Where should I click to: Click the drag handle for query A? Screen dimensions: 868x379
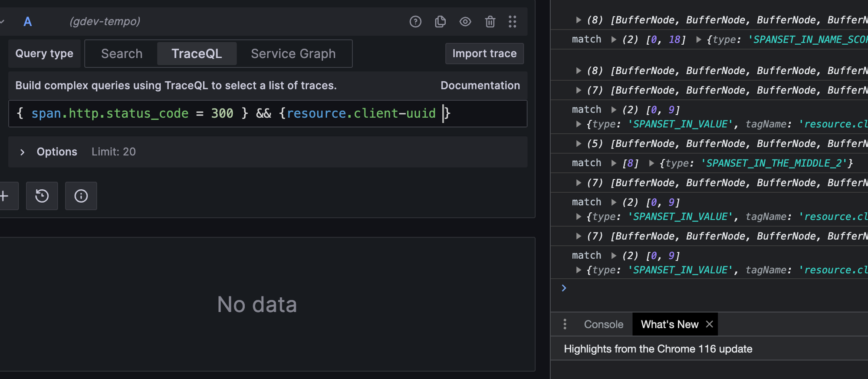tap(513, 22)
